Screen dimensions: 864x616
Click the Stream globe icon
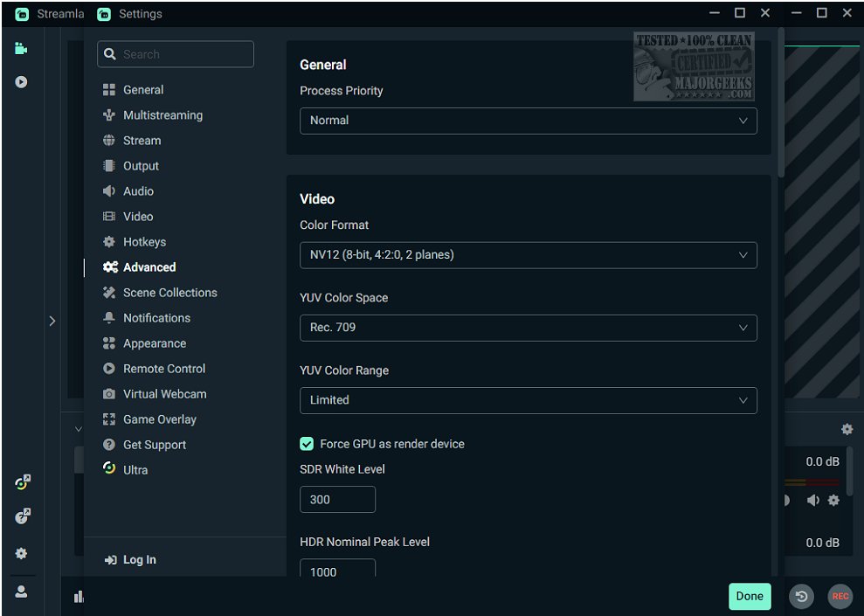pos(109,141)
